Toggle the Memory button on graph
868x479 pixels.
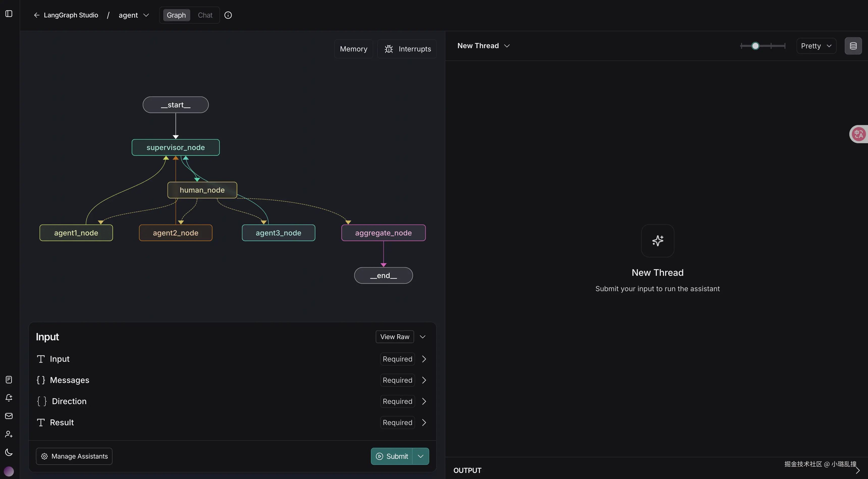[x=354, y=49]
